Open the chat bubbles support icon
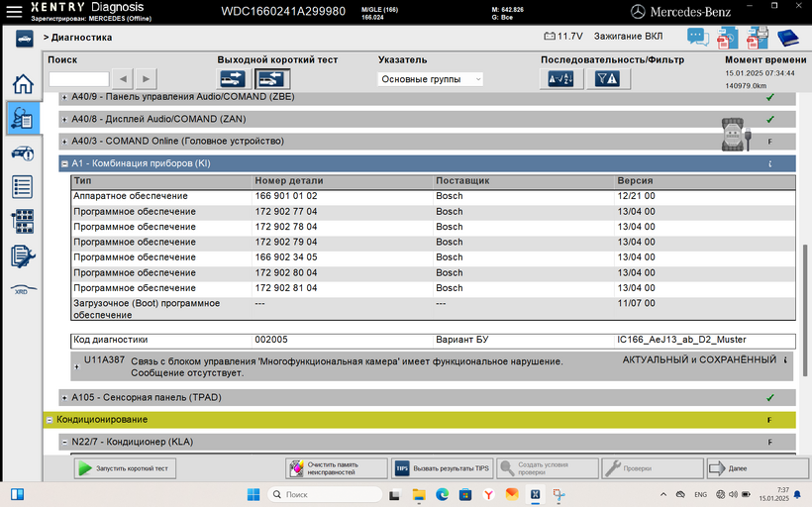This screenshot has width=812, height=507. pyautogui.click(x=697, y=38)
